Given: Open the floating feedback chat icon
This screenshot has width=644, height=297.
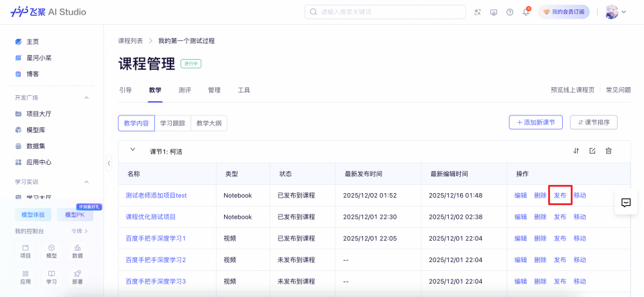Looking at the screenshot, I should pos(626,202).
